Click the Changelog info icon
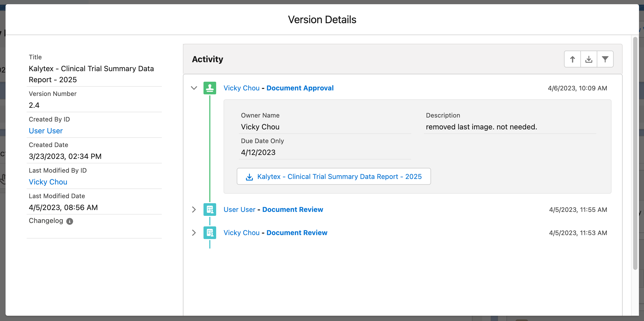 pos(70,221)
